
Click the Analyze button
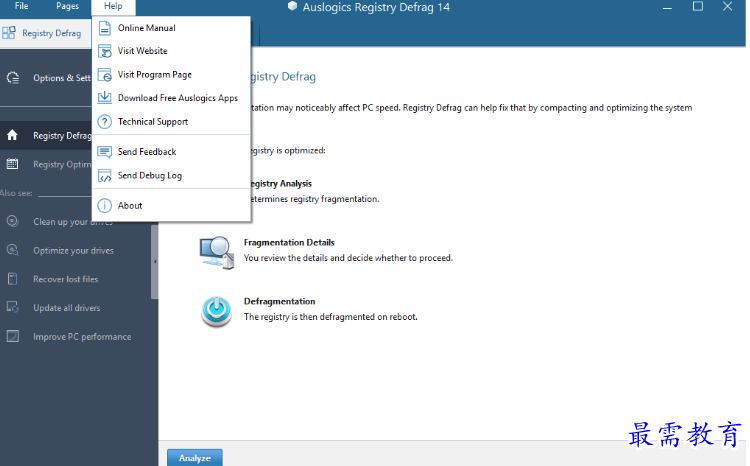[x=195, y=458]
